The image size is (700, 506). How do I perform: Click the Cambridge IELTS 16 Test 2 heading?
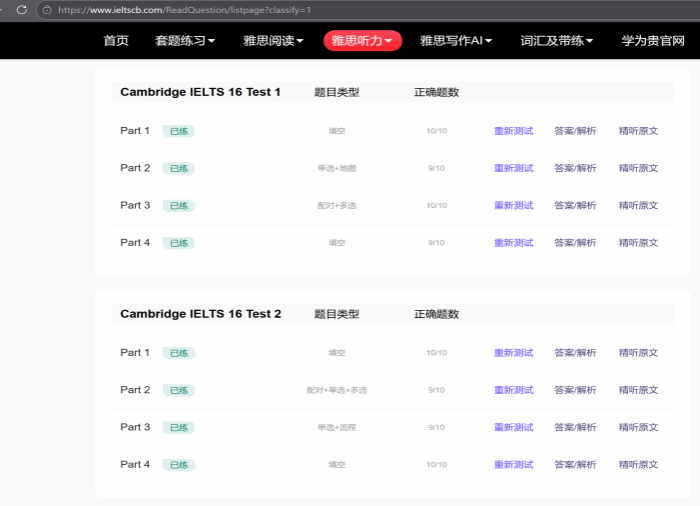tap(201, 314)
